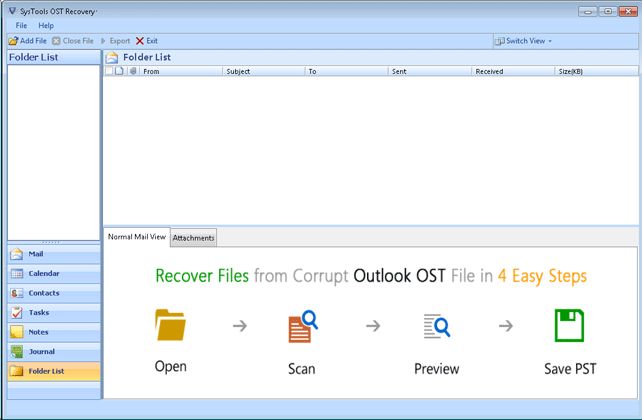This screenshot has width=642, height=420.
Task: Select the Journal icon in sidebar
Action: [x=17, y=352]
